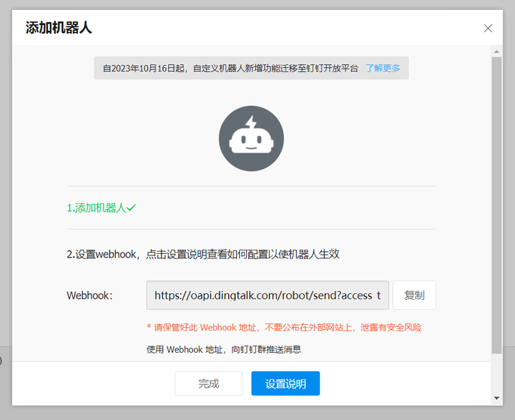Open the 了解更多 link

click(x=383, y=68)
